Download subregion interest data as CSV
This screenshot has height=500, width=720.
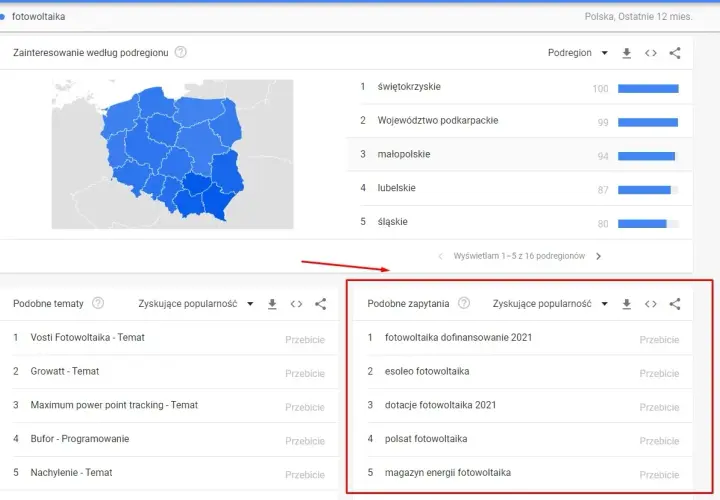(x=626, y=53)
